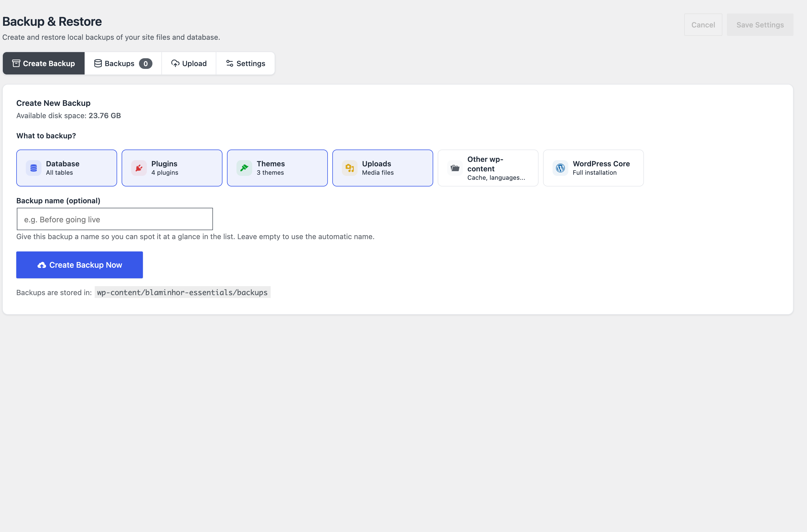807x532 pixels.
Task: Click the Save Settings button
Action: [760, 25]
